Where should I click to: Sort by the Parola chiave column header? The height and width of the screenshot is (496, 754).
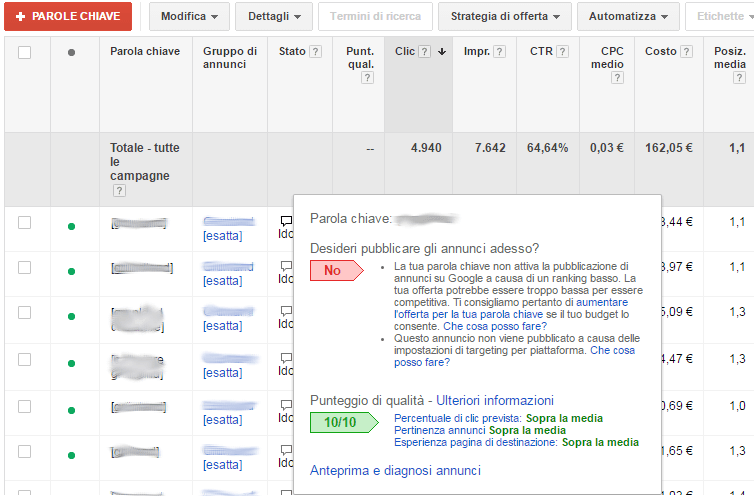tap(145, 51)
